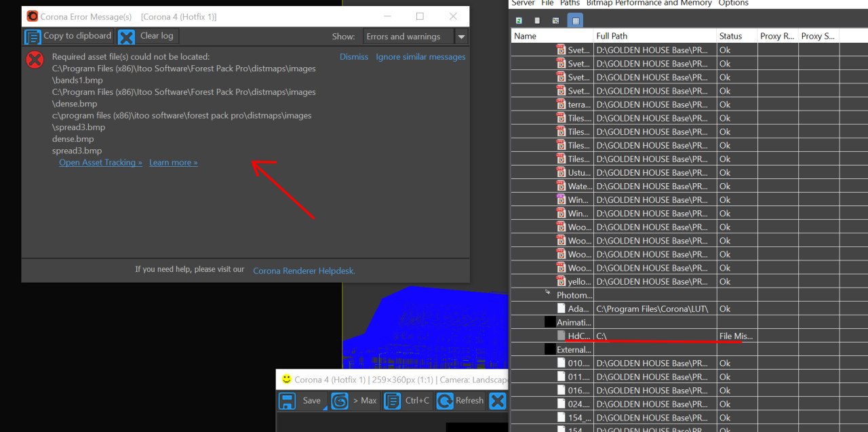The width and height of the screenshot is (868, 432).
Task: Open Asset Tracking link
Action: pyautogui.click(x=100, y=163)
